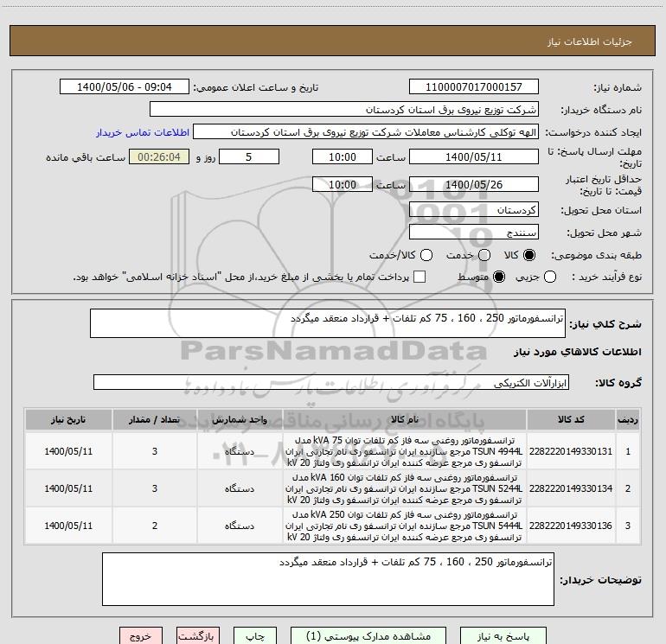Click the 75 kVA TSUN 4944L product name
This screenshot has height=644, width=666.
405,451
